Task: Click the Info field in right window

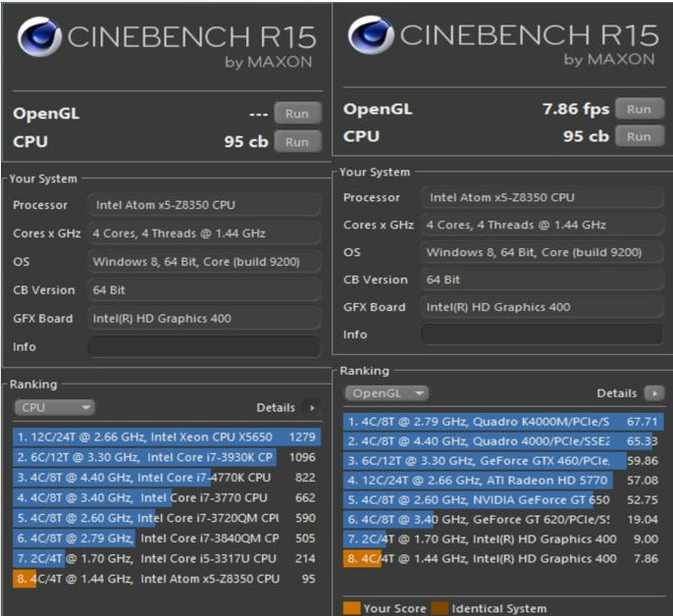Action: point(542,334)
